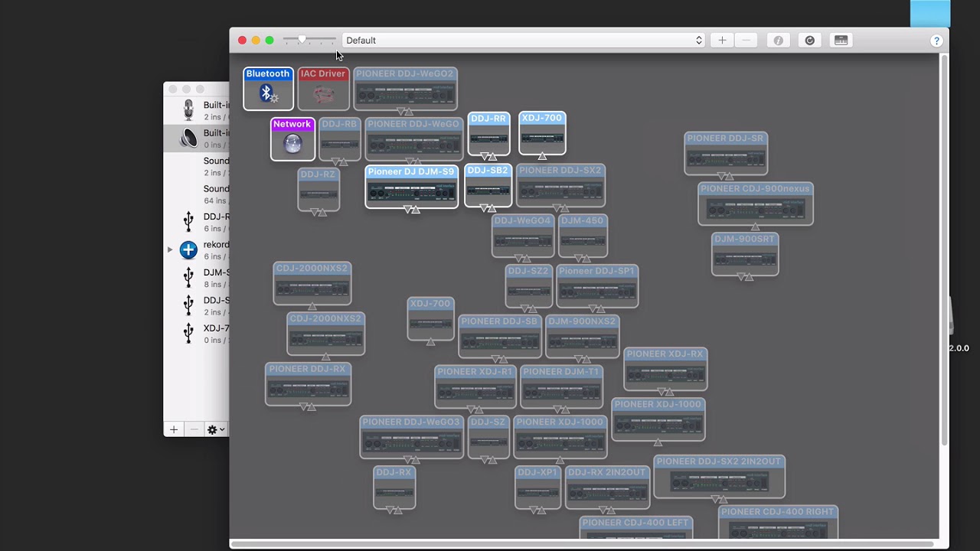Open the Default configuration dropdown
The image size is (980, 551).
tap(524, 41)
